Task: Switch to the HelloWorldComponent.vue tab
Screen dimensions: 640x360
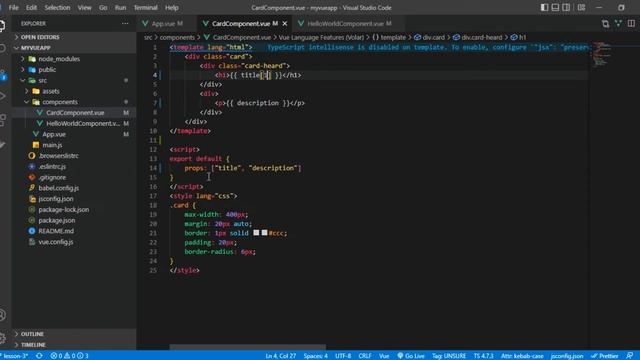Action: (x=345, y=24)
